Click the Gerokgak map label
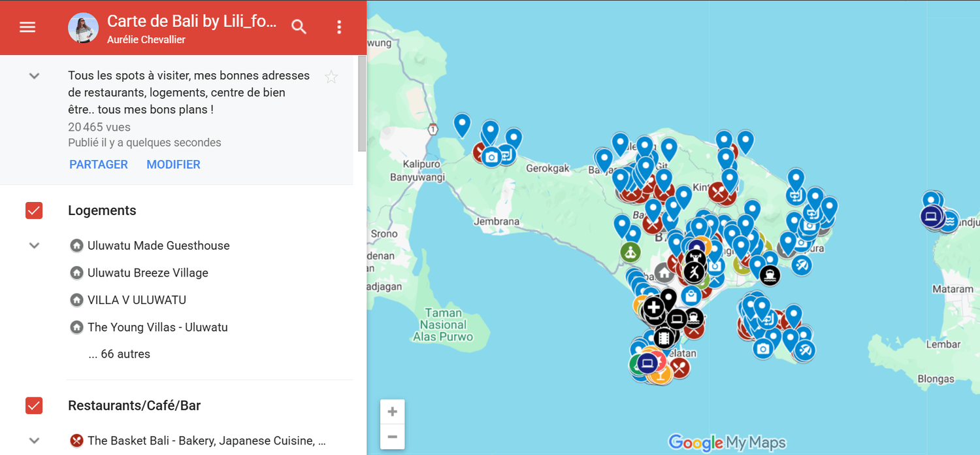980x455 pixels. tap(548, 168)
